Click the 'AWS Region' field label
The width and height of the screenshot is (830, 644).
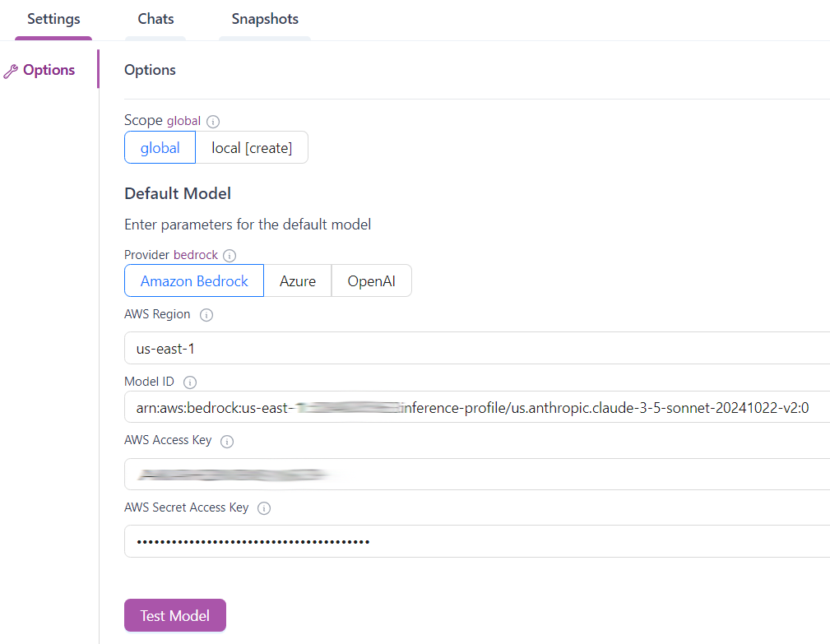(157, 314)
